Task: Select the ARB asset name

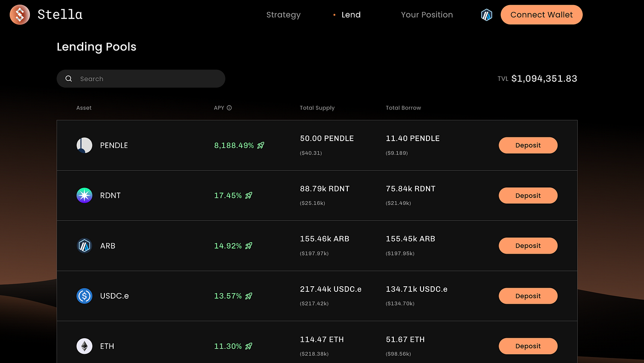Action: 108,246
